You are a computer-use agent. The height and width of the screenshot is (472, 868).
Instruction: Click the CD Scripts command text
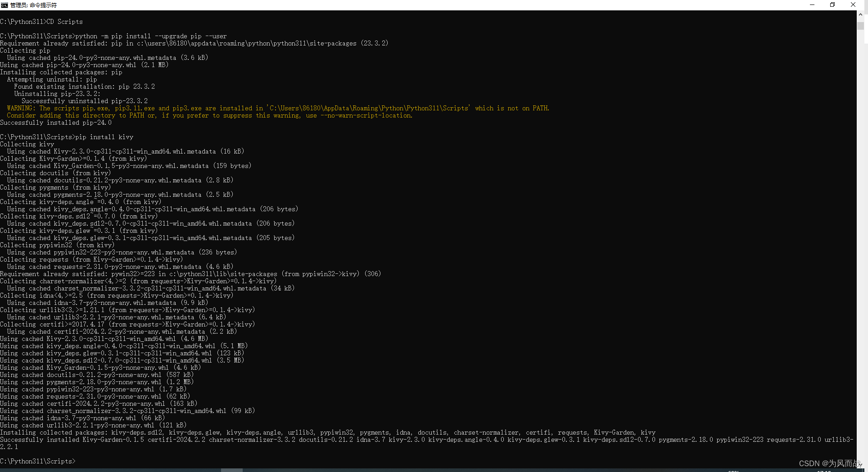click(66, 21)
